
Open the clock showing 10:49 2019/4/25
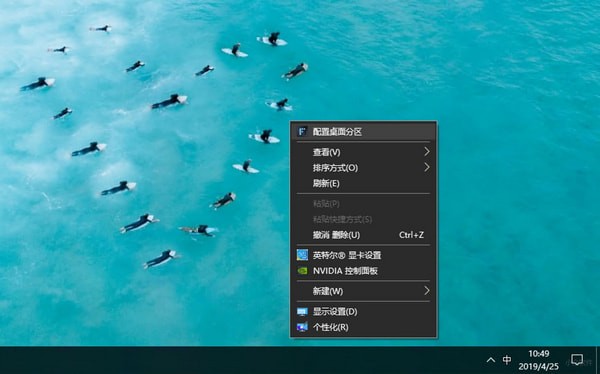point(539,360)
